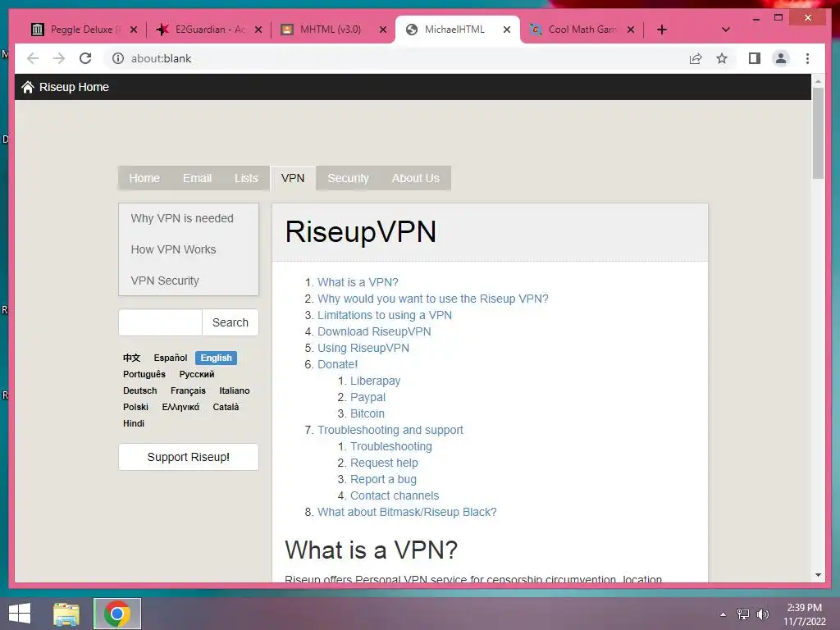
Task: Open What about Bitmask/Riseup Black? link
Action: tap(407, 512)
